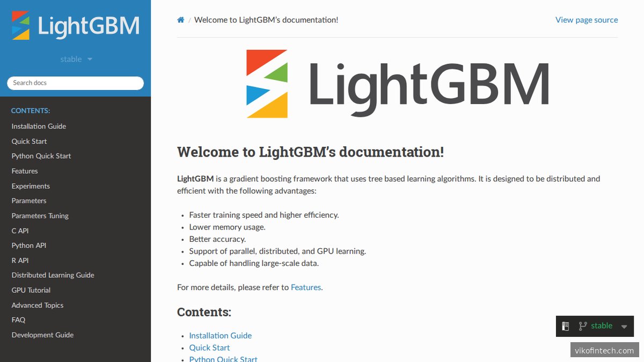Screen dimensions: 644x362
Task: Select the green stable label in the flyout
Action: pos(601,326)
